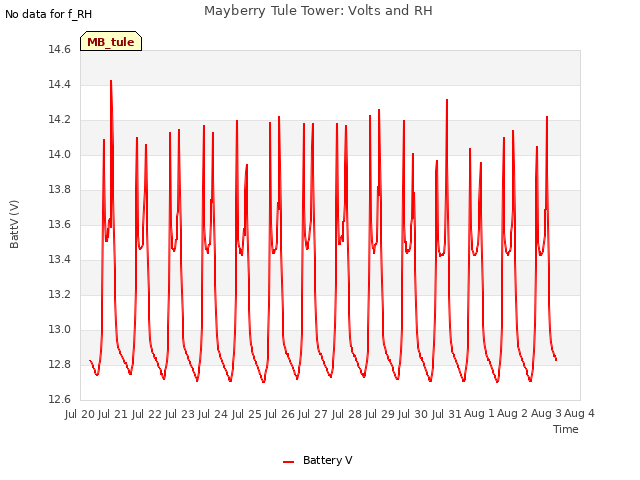
Task: Click the 'Jul 30' x-axis date label
Action: tap(413, 414)
